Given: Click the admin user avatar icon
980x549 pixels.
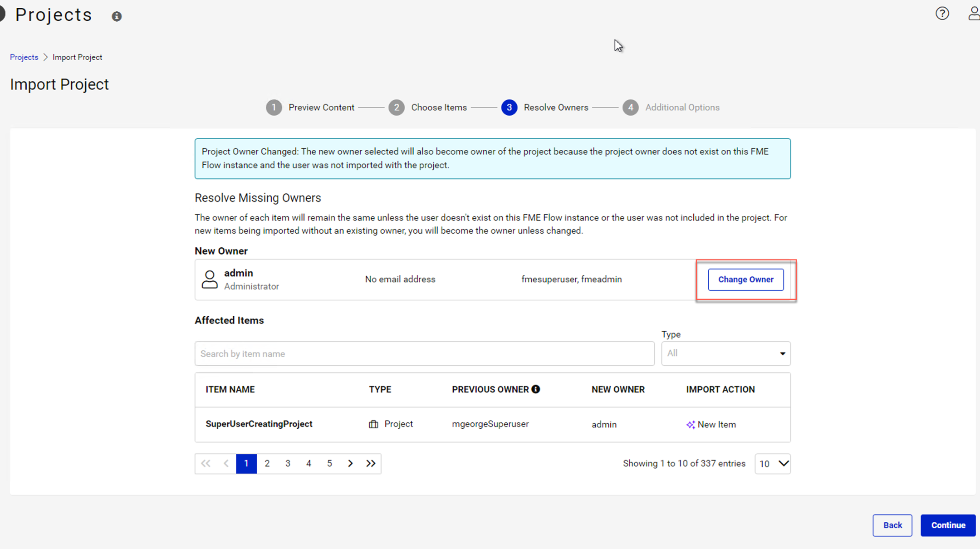Looking at the screenshot, I should [210, 279].
